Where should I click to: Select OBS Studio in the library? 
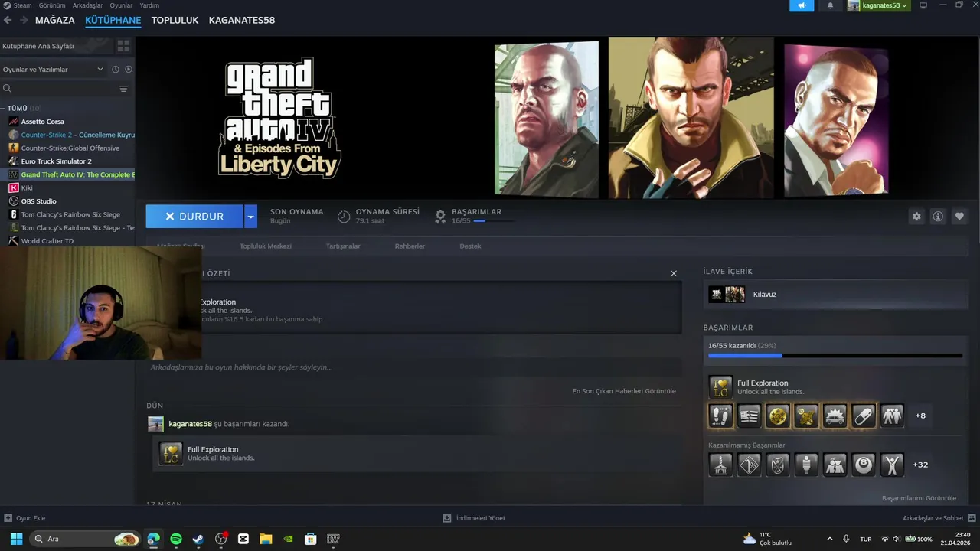coord(38,201)
